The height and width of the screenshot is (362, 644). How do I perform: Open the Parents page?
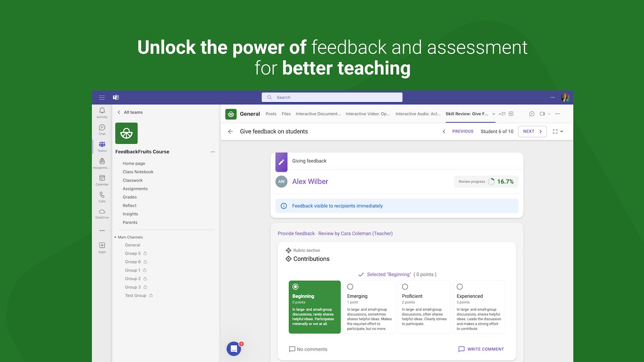coord(130,222)
